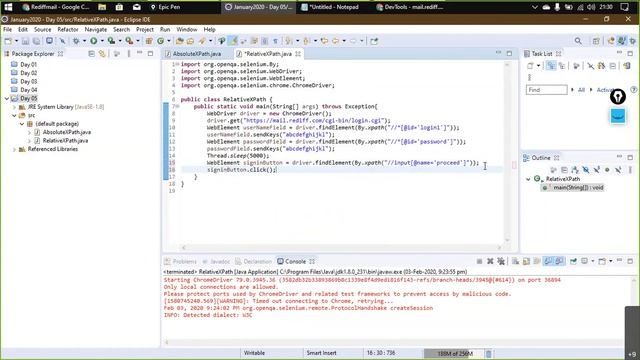Open the Window menu

tap(187, 30)
